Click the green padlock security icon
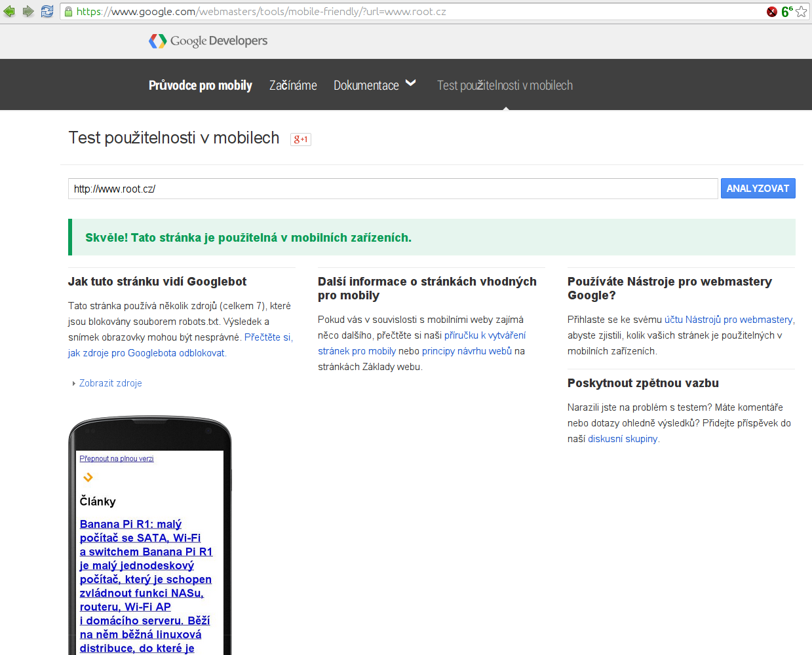 68,12
